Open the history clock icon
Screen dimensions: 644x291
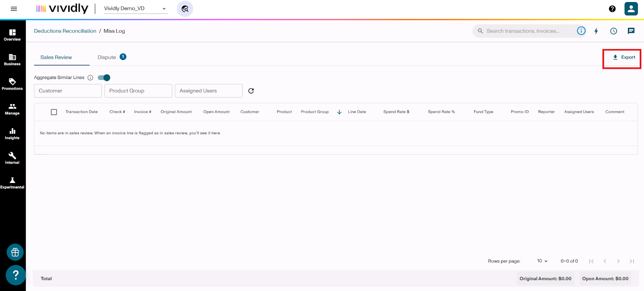coord(613,31)
